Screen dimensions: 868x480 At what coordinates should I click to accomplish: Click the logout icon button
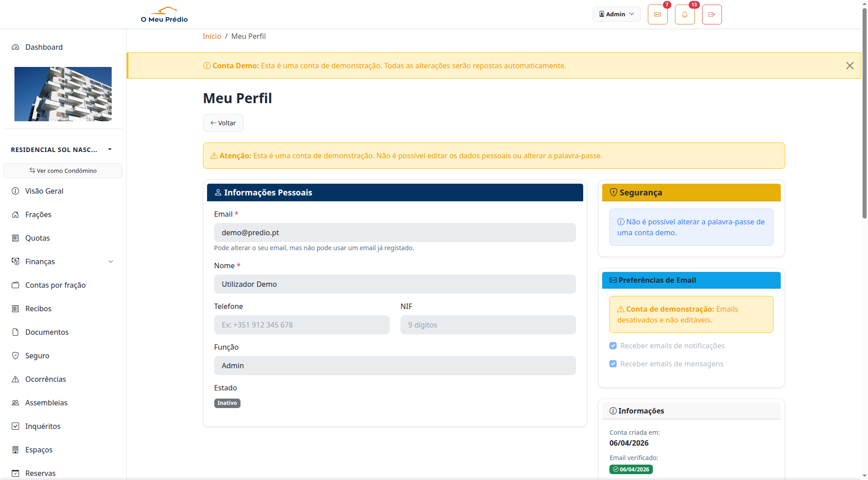pos(712,14)
